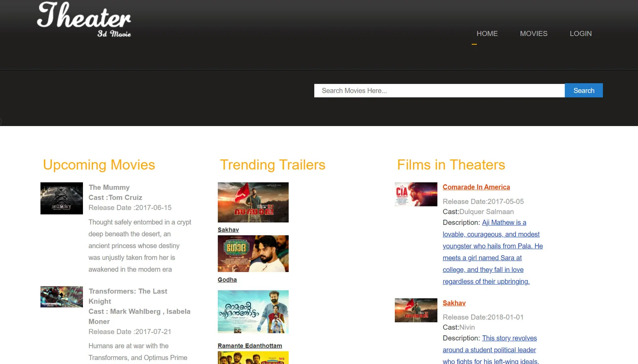This screenshot has width=638, height=364.
Task: Open the HOME menu item
Action: 487,34
